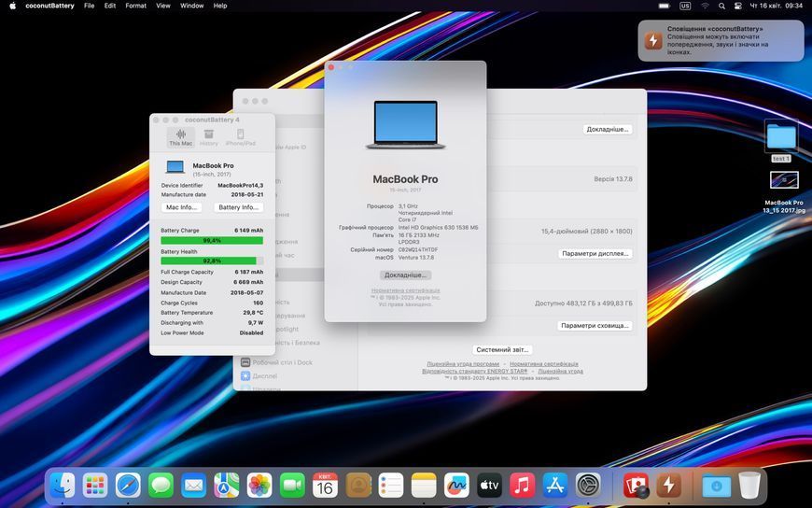Open the coconutBattery app menu
812x508 pixels.
click(49, 6)
